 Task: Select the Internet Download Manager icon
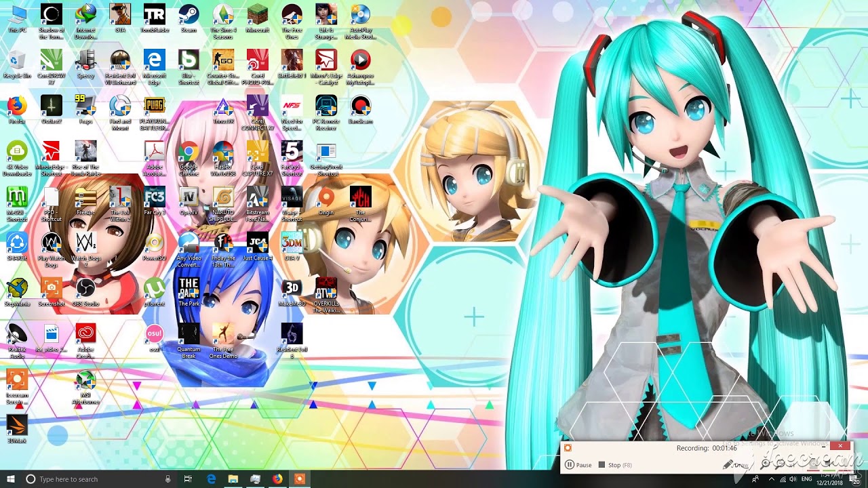85,21
